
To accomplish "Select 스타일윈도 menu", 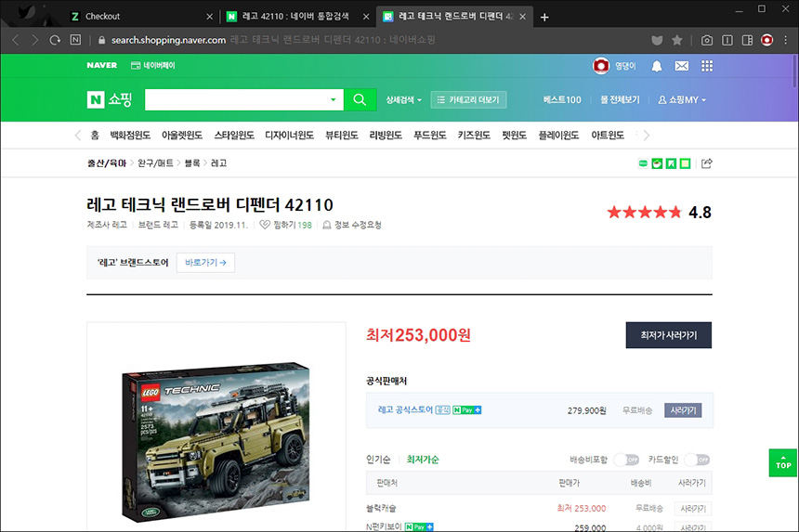I will (x=234, y=136).
